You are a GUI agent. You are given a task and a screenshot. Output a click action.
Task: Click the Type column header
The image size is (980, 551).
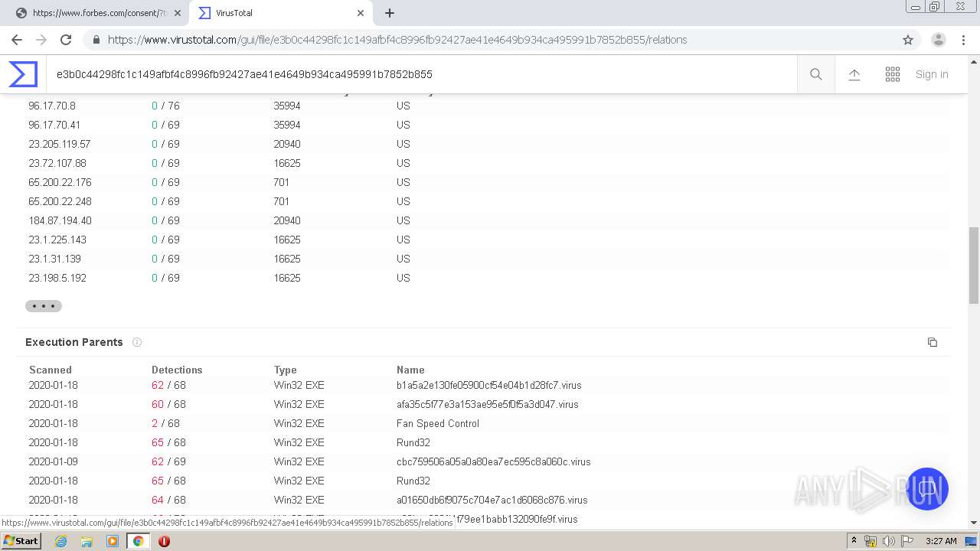point(286,370)
